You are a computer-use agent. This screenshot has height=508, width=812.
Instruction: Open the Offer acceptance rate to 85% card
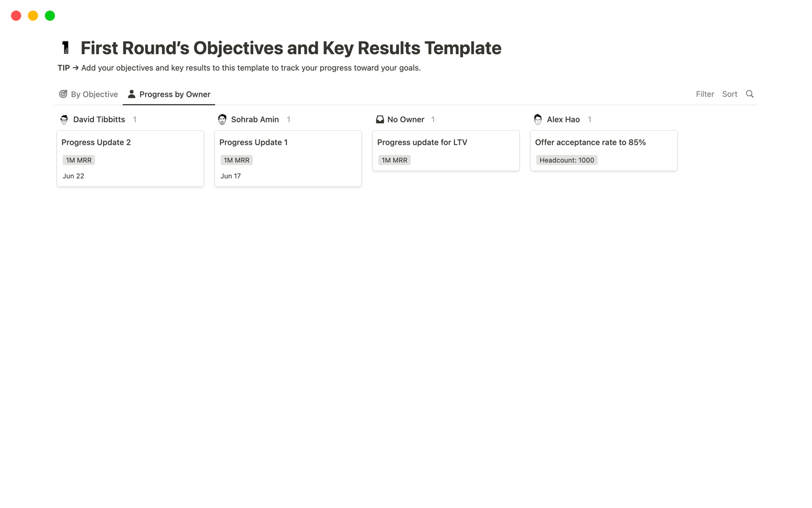coord(590,142)
